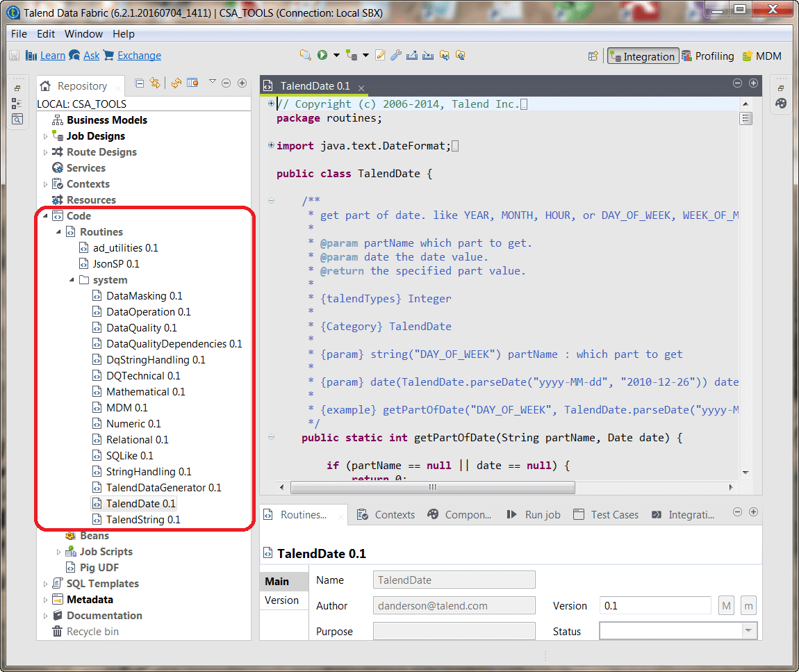Click the Import items toolbar icon
This screenshot has height=672, width=799.
click(x=427, y=54)
